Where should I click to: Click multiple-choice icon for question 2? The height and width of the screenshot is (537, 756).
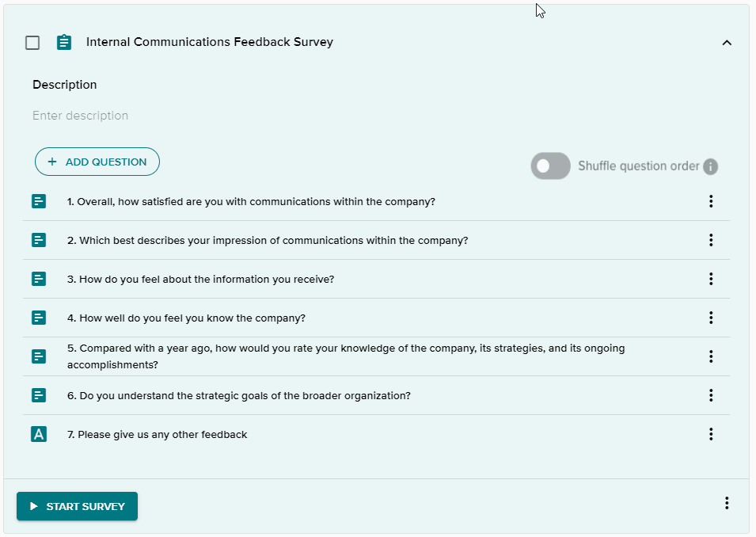tap(39, 240)
